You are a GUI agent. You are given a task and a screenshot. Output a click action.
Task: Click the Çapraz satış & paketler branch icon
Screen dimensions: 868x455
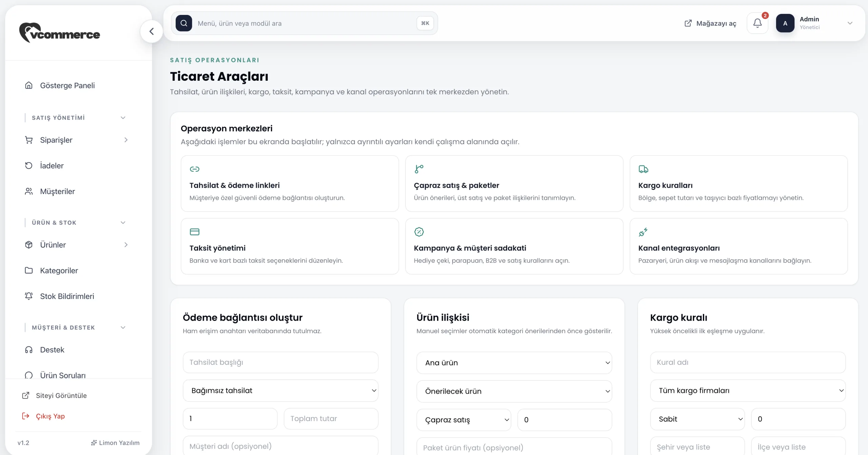coord(419,169)
